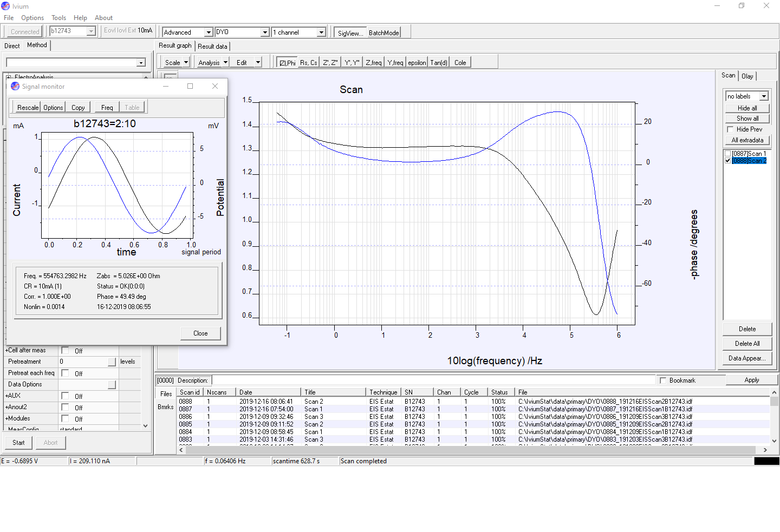Click the Data Options edit button
Screen dimensions: 780x532
[112, 384]
